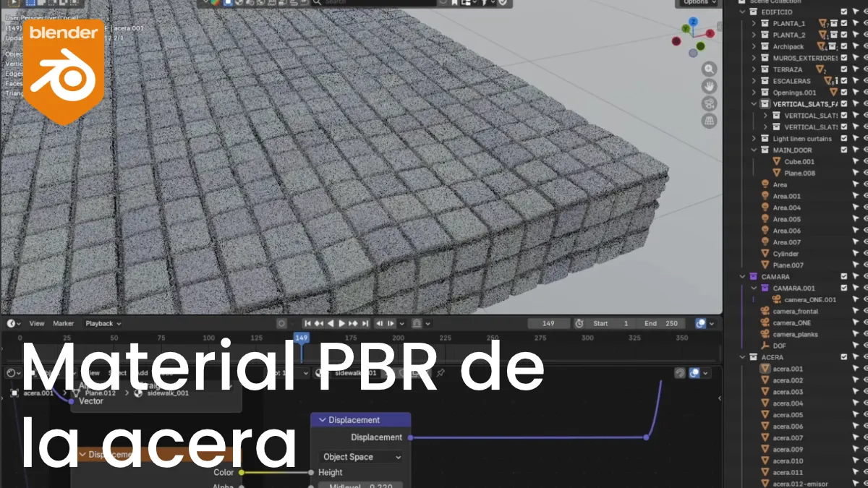Click the current frame field showing 149
Viewport: 868px width, 488px height.
coord(548,323)
